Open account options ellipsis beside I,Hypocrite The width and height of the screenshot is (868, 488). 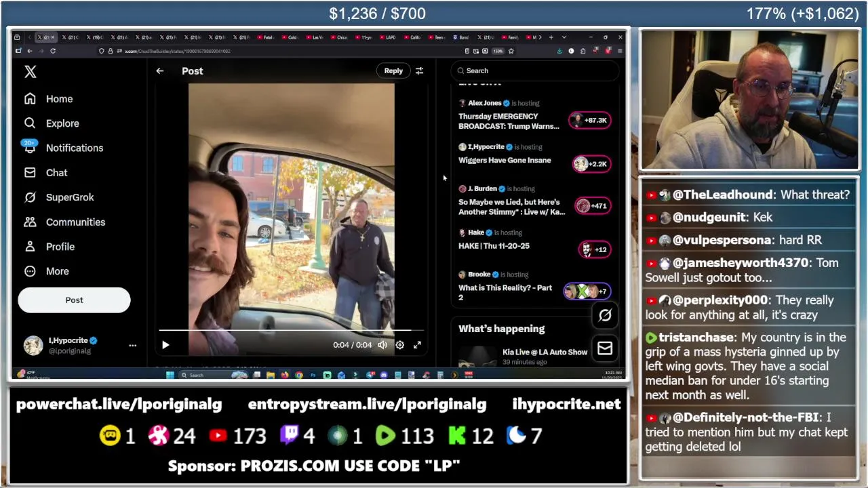click(x=133, y=345)
